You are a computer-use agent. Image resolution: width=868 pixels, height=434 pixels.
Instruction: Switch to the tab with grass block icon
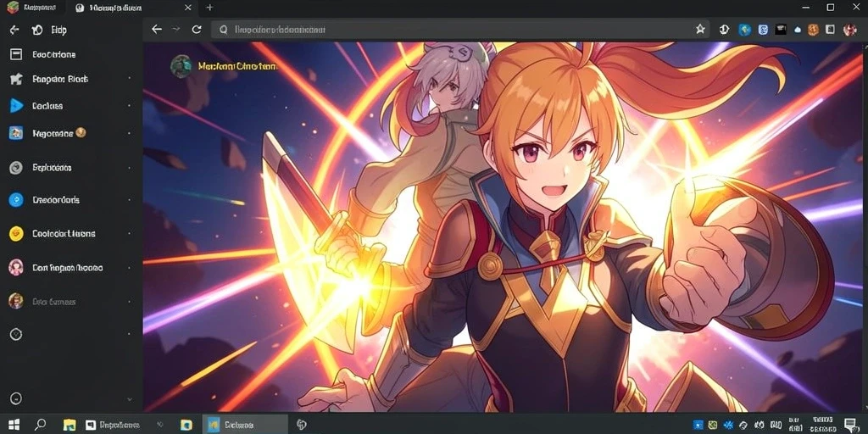pos(32,8)
